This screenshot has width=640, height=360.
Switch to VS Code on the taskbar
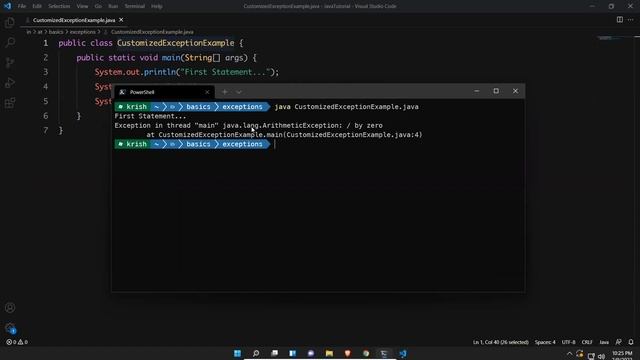403,353
